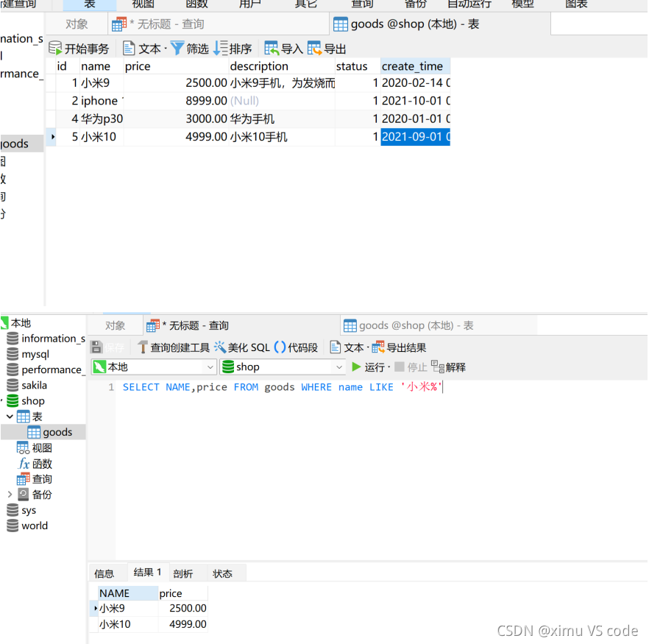
Task: Click Text (文本) in query toolbar
Action: [347, 347]
